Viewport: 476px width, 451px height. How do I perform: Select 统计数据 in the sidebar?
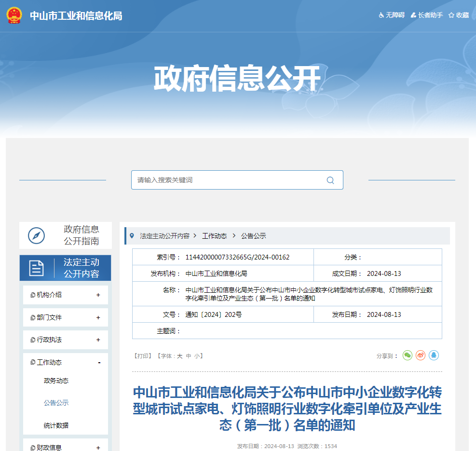tap(56, 425)
